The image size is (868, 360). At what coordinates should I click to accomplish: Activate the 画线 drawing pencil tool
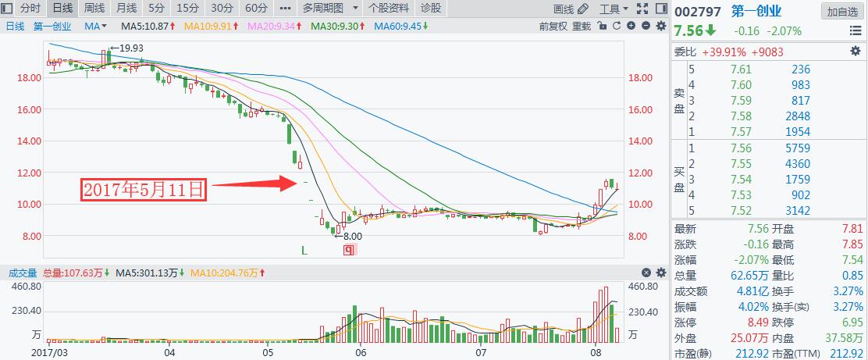pyautogui.click(x=571, y=9)
